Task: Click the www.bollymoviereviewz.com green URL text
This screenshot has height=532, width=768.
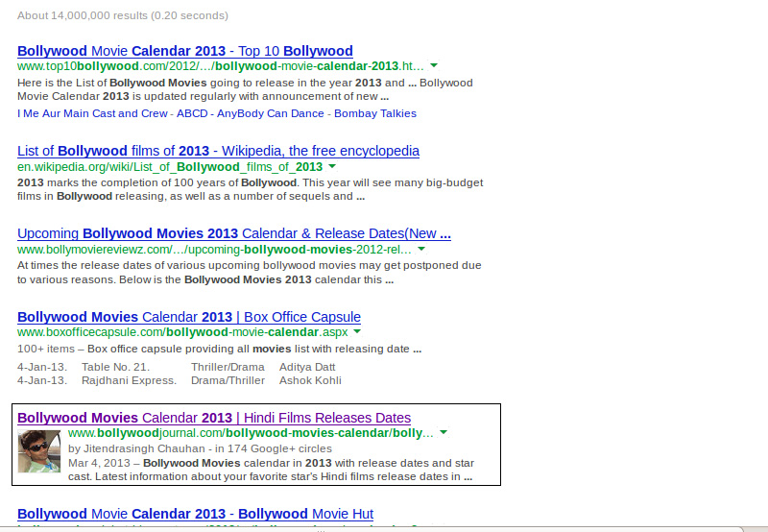Action: (214, 250)
